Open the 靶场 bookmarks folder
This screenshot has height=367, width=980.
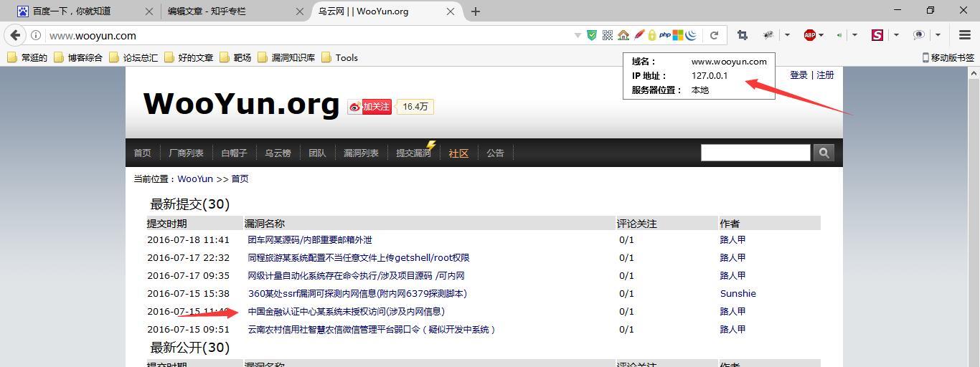pyautogui.click(x=235, y=57)
